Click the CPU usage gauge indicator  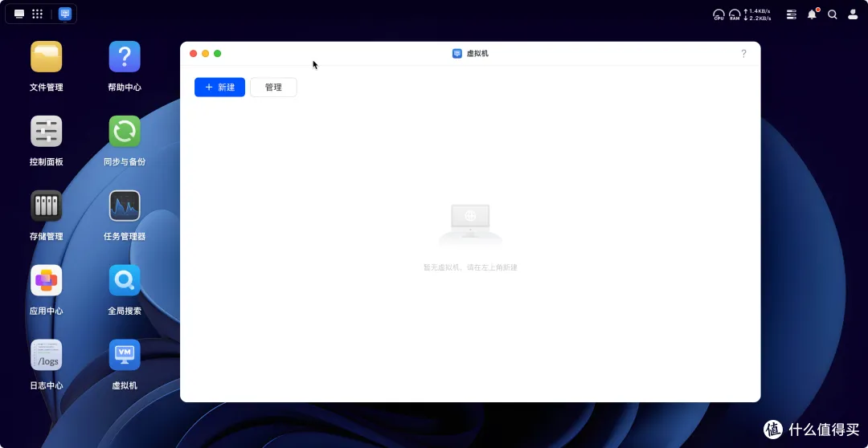[x=719, y=14]
